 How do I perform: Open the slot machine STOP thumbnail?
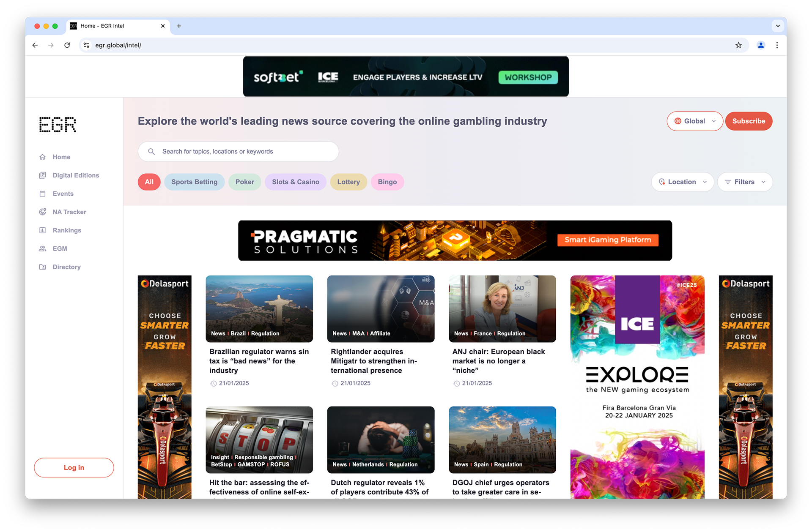pos(259,439)
